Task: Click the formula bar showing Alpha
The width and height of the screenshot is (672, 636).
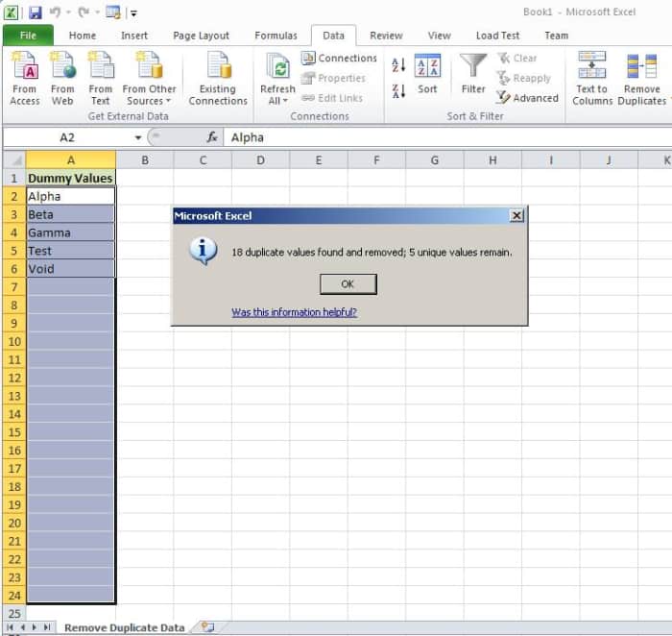Action: (432, 137)
